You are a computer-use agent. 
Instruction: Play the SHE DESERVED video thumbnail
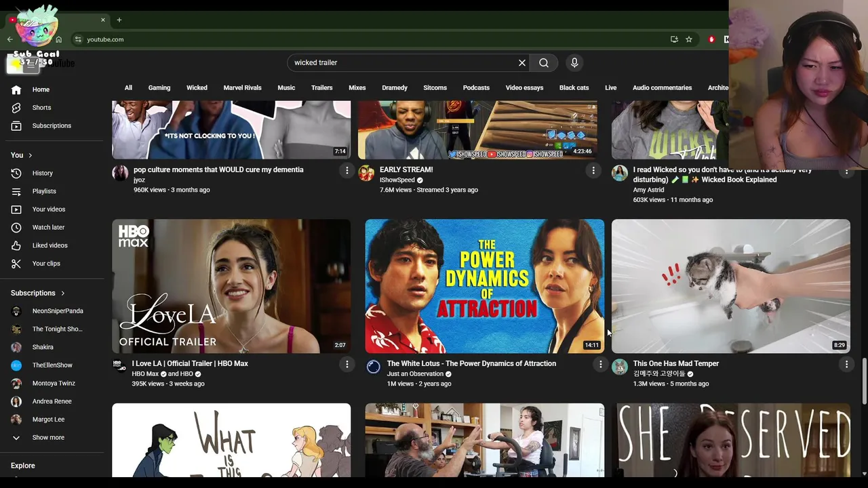pyautogui.click(x=732, y=441)
